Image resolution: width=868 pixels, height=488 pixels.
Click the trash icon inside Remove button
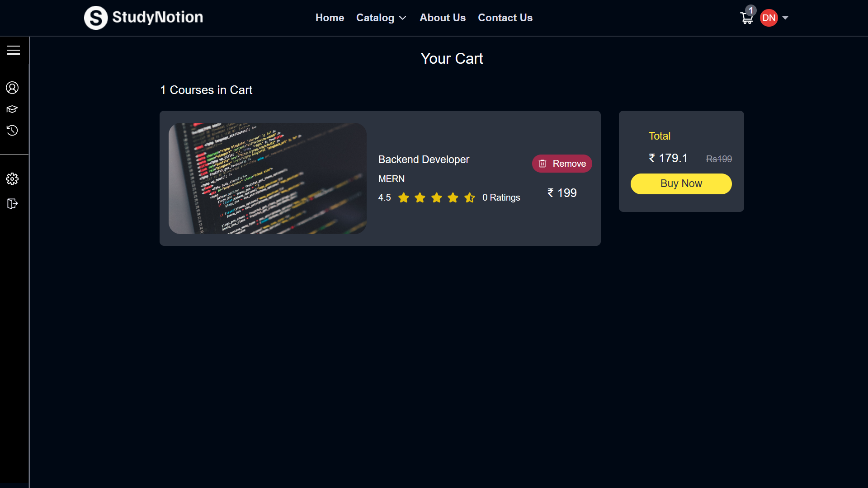542,164
